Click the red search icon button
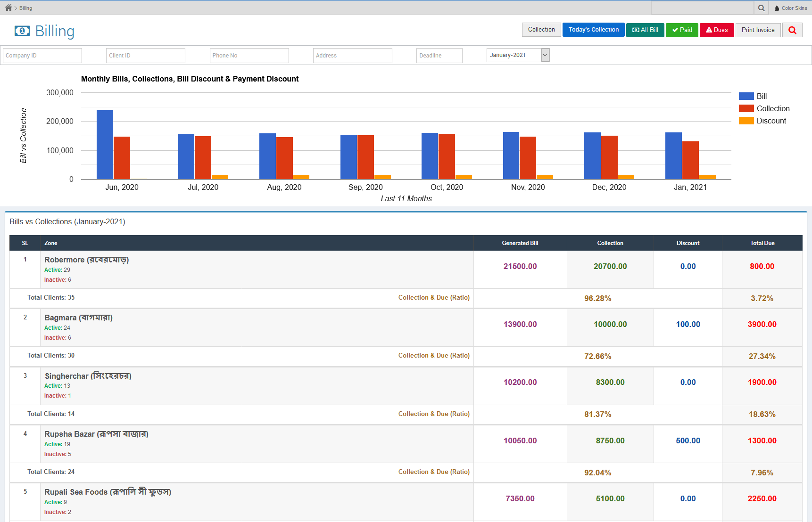The width and height of the screenshot is (812, 522). (x=792, y=30)
